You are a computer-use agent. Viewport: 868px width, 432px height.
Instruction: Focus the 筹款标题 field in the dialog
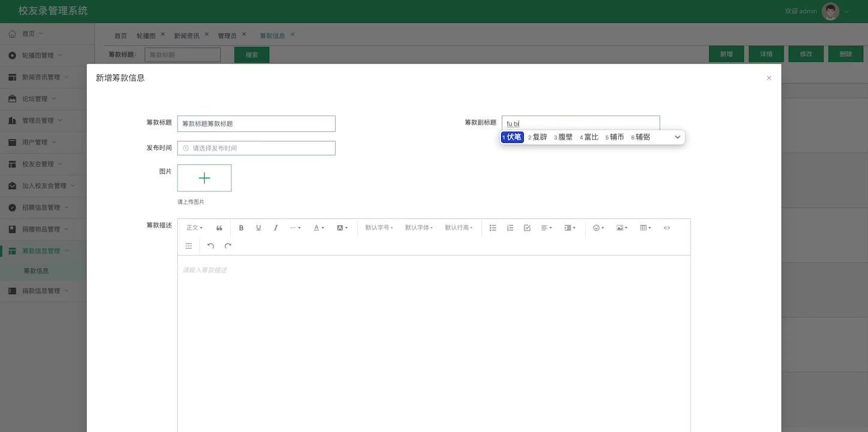pos(257,124)
